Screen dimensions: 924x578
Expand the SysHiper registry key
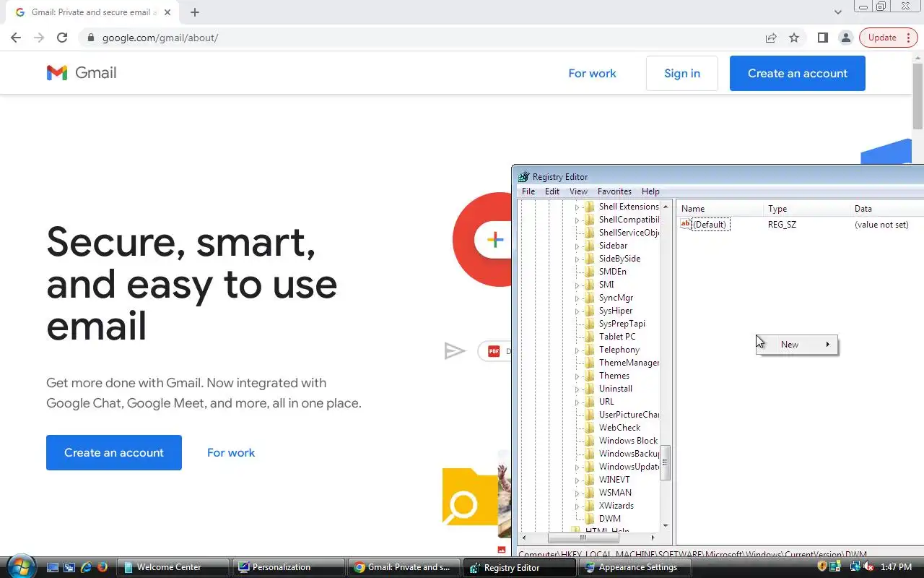(577, 311)
